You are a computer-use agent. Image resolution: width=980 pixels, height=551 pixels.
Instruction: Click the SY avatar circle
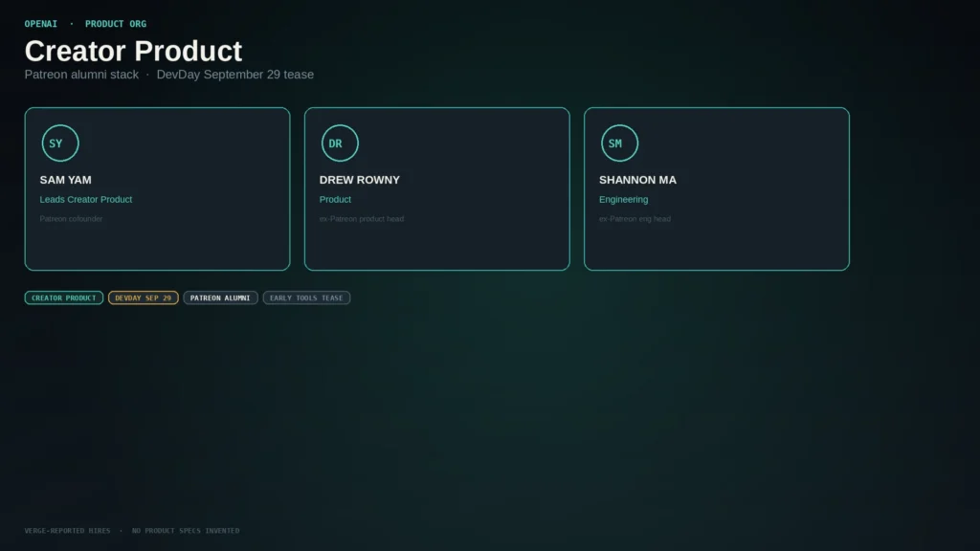tap(60, 143)
